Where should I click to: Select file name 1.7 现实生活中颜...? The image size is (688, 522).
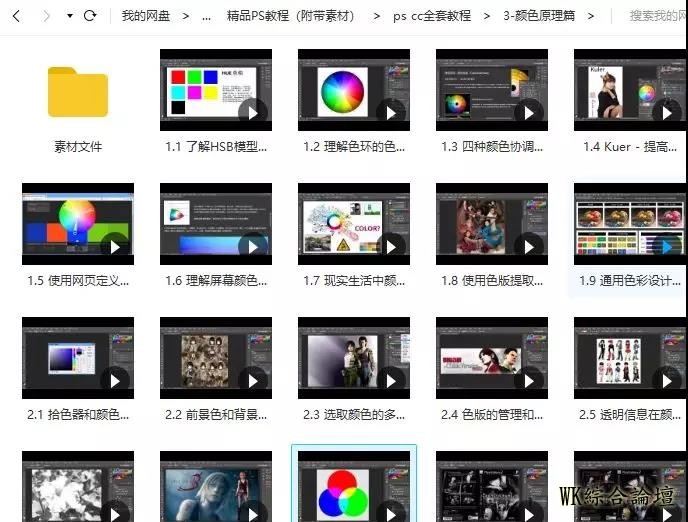354,280
